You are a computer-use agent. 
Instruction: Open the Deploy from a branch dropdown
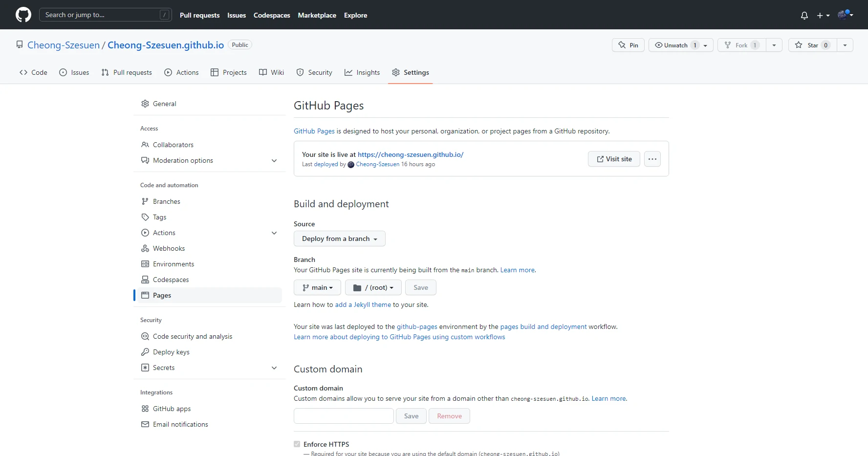pyautogui.click(x=339, y=239)
